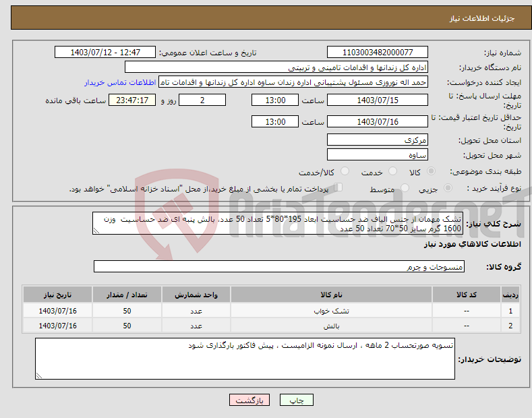Image resolution: width=532 pixels, height=418 pixels.
Task: Click quantity 50 in تشک خواب row
Action: (127, 311)
